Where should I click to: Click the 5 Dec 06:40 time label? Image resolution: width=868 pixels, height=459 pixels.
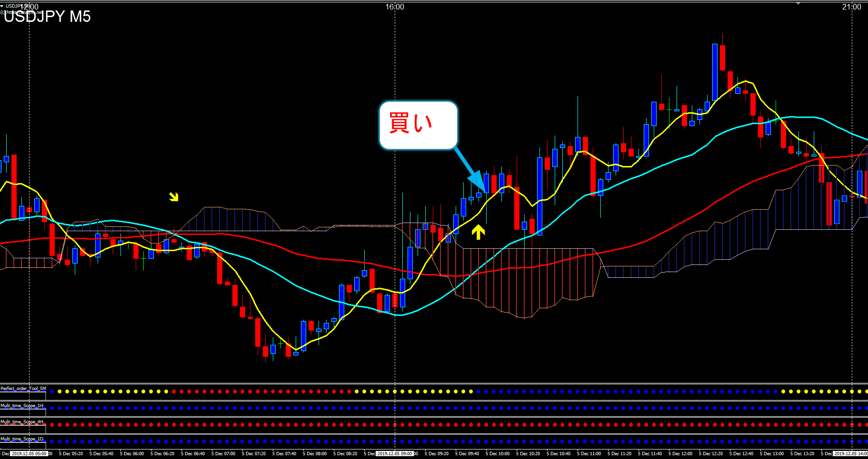pyautogui.click(x=193, y=454)
